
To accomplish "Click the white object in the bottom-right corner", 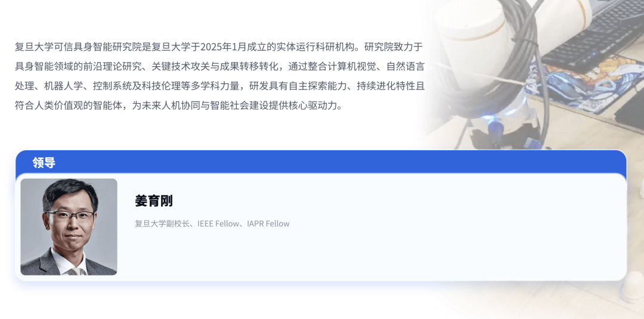I will click(633, 286).
